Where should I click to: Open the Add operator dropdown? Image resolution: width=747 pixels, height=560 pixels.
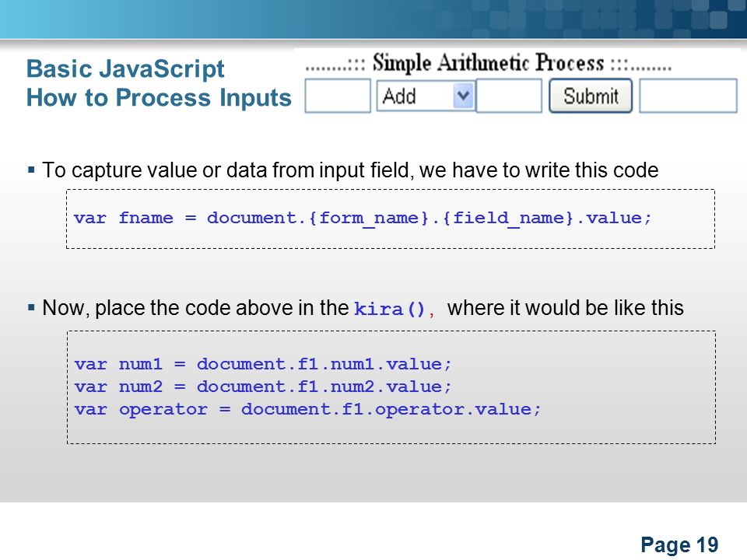click(426, 96)
